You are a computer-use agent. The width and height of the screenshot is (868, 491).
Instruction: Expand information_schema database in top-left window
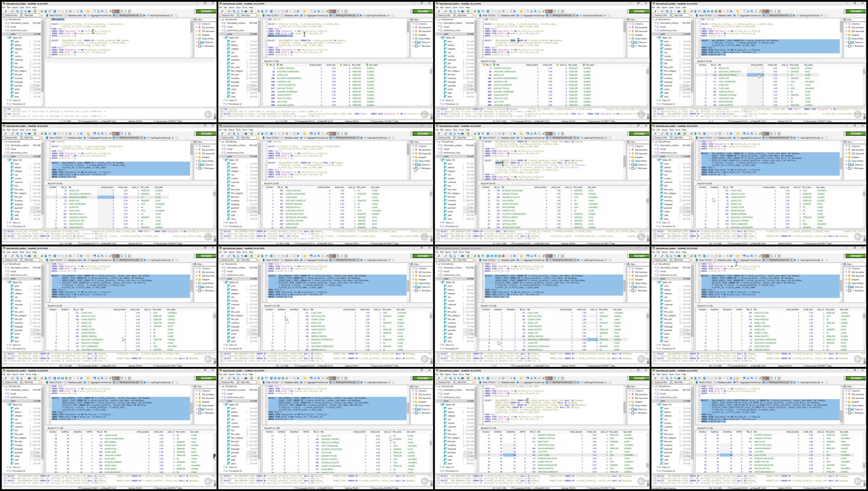pos(6,23)
